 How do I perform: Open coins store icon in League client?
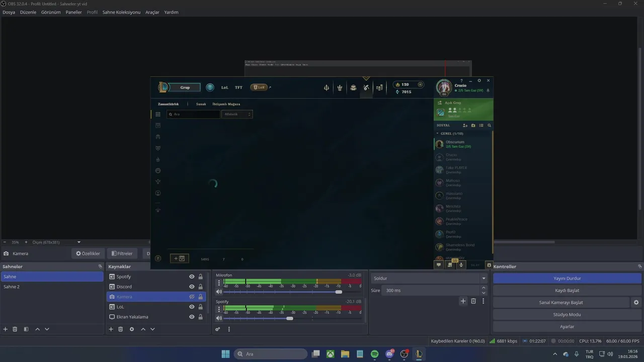379,87
